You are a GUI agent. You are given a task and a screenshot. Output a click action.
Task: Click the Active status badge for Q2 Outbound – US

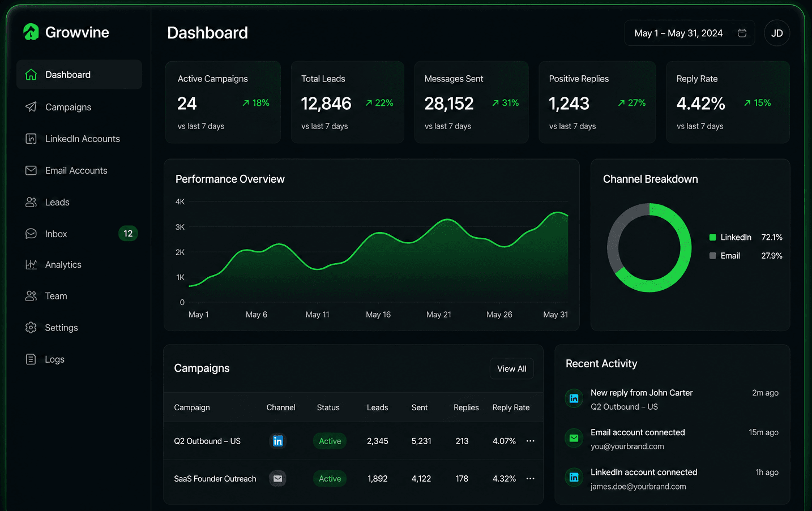click(330, 441)
